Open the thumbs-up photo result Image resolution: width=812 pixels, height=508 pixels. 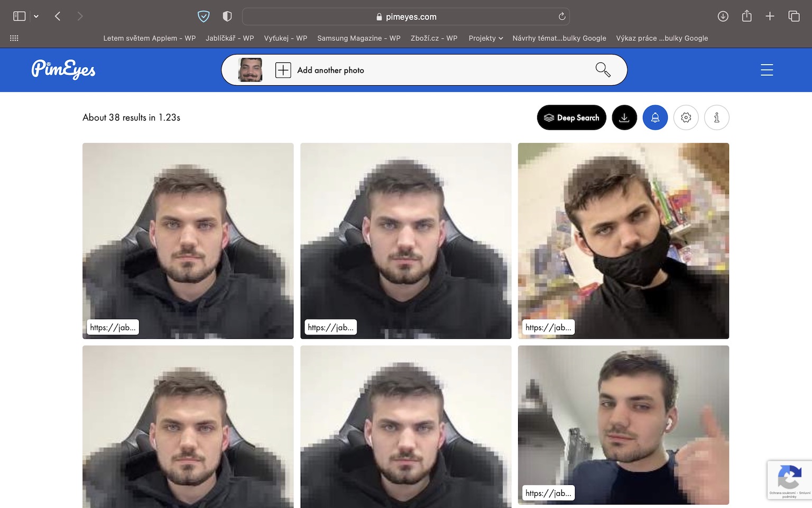coord(624,425)
